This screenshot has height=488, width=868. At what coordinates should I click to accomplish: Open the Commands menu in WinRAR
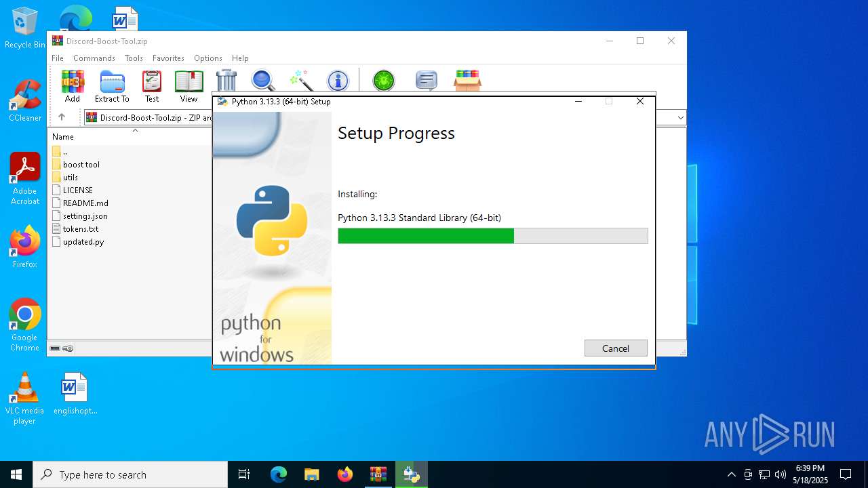click(94, 58)
